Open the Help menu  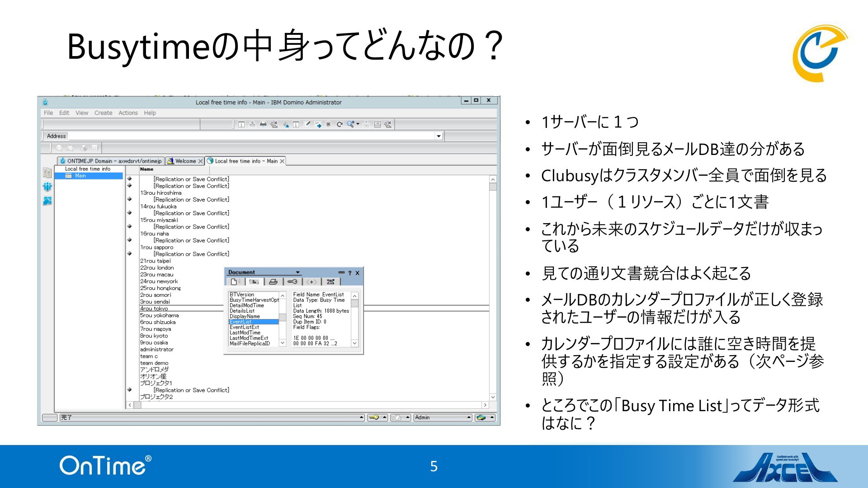(x=150, y=113)
